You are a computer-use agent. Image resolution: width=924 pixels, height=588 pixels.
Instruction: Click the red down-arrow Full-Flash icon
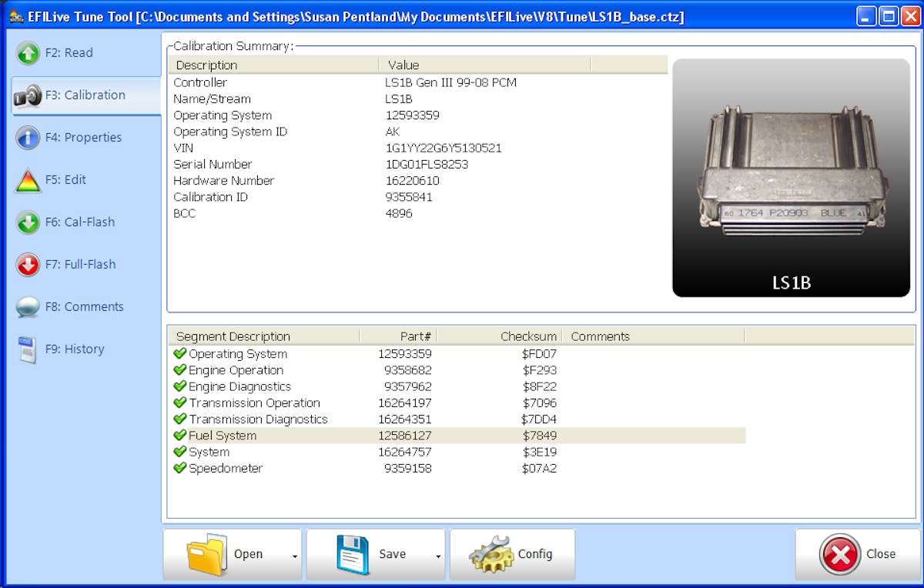28,265
